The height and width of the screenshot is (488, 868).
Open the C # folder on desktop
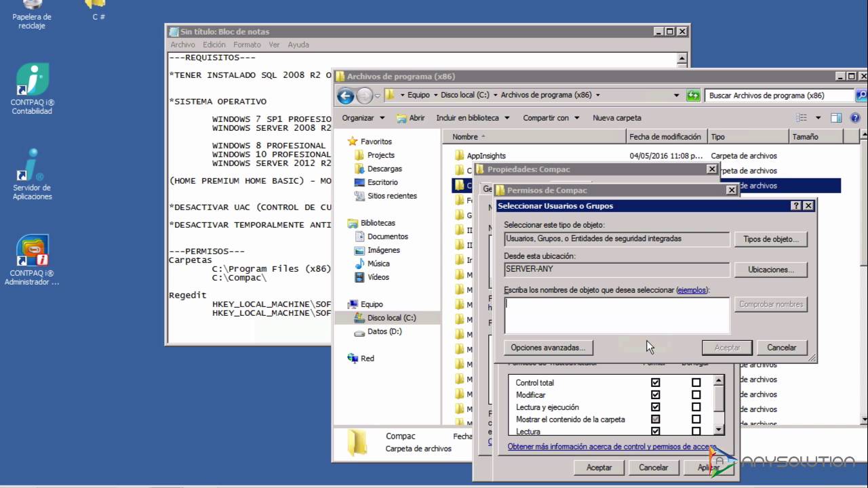[99, 11]
